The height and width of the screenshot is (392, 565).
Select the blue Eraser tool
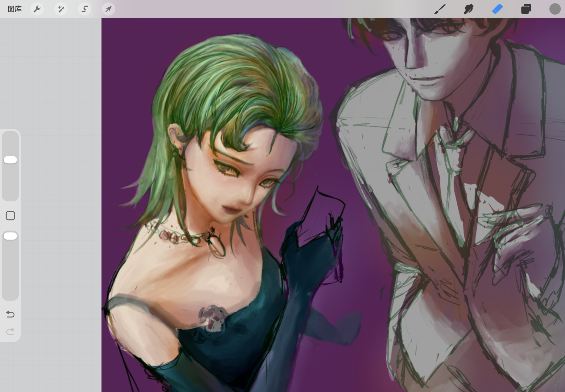click(x=497, y=9)
